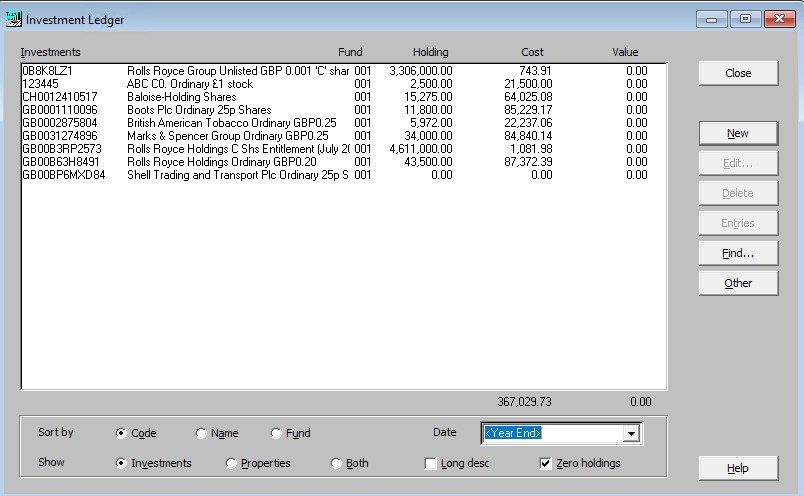This screenshot has width=804, height=496.
Task: Click code GB00B63H8491
Action: pyautogui.click(x=61, y=162)
